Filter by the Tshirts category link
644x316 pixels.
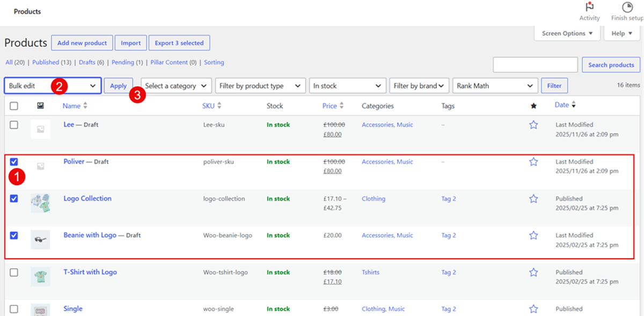click(370, 272)
